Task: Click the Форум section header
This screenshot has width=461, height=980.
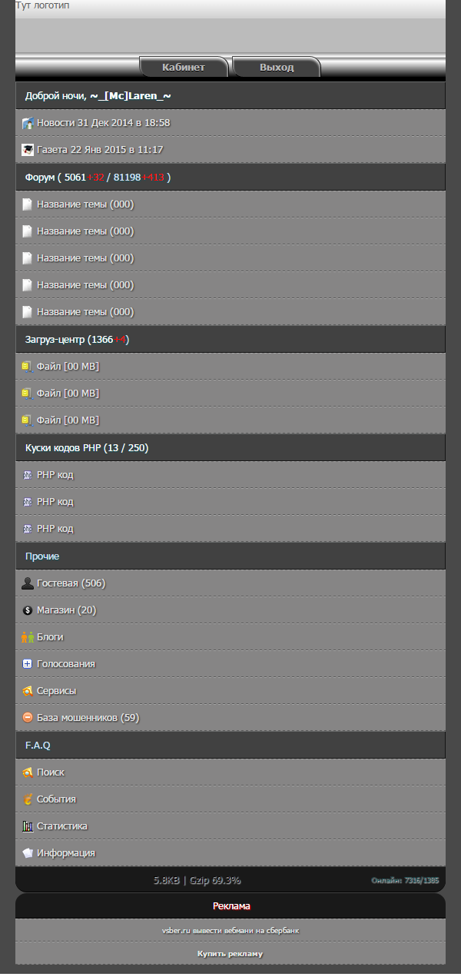Action: [x=230, y=178]
